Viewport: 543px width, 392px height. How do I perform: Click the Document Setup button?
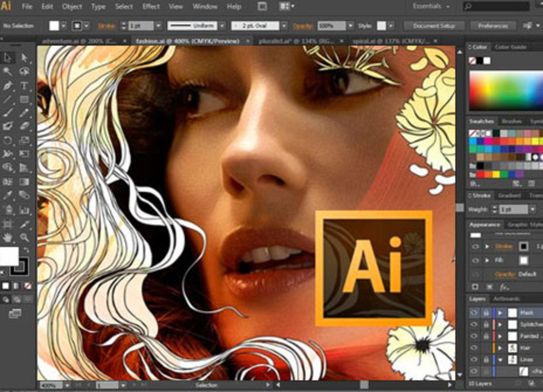(434, 25)
